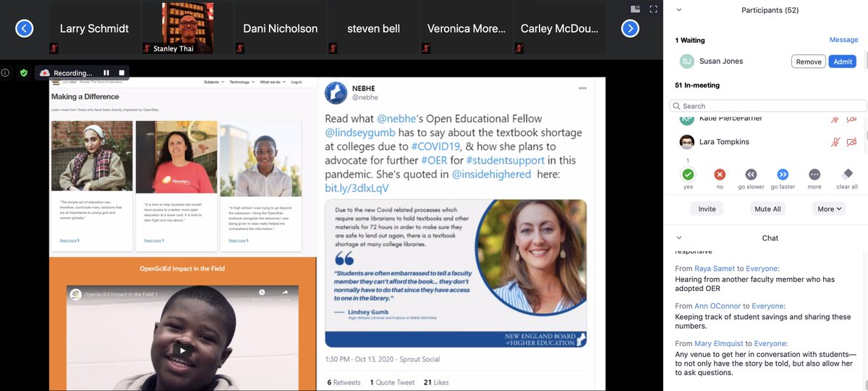The height and width of the screenshot is (391, 868).
Task: Click the mute icon under Carley McDou...
Action: coord(520,49)
